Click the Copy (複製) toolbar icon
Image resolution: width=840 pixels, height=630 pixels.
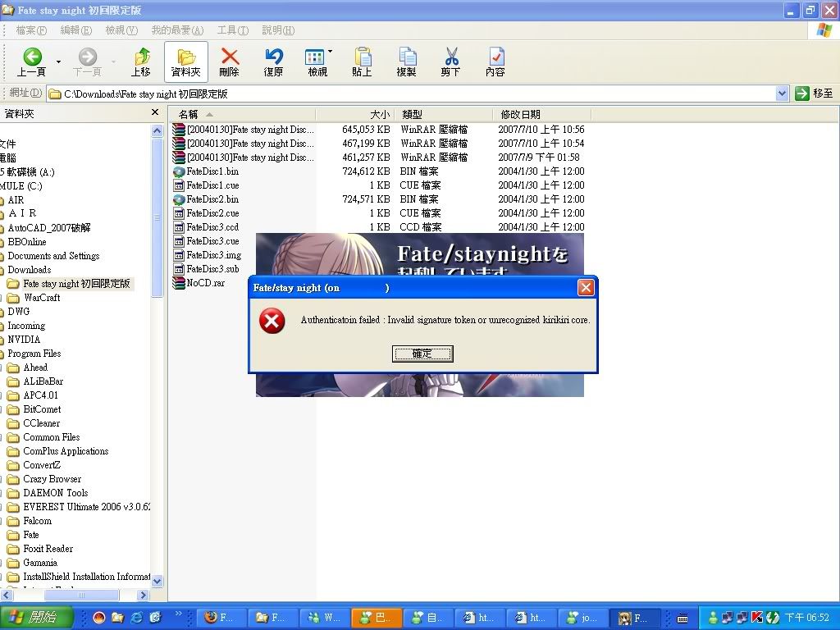[407, 57]
